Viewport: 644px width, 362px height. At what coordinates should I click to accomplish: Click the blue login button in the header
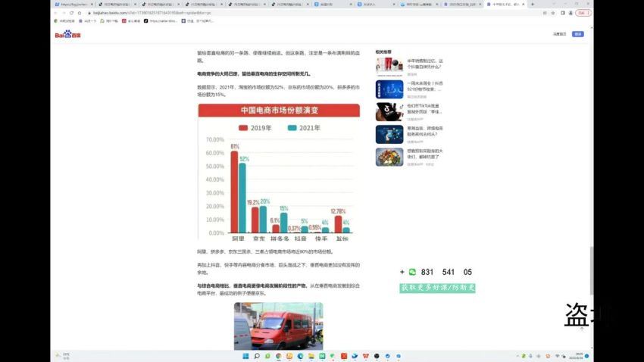click(x=578, y=34)
